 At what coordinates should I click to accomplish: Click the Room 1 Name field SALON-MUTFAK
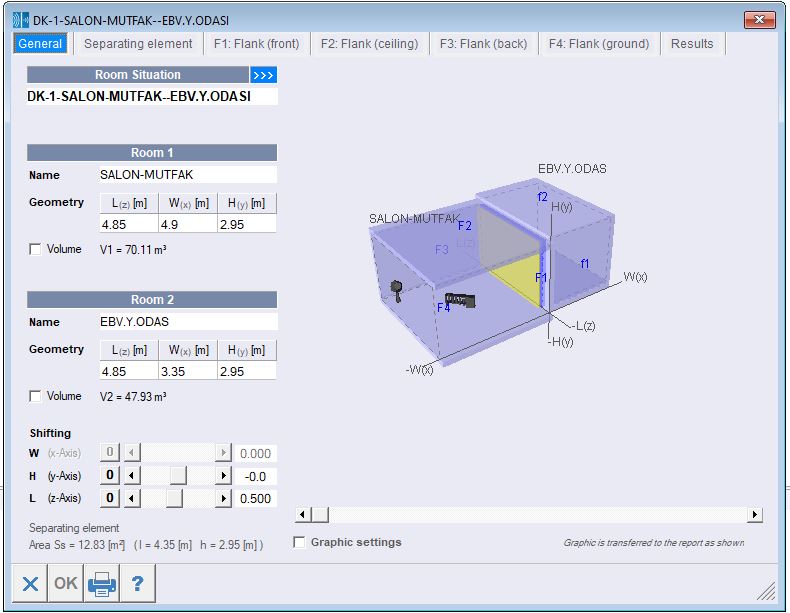188,175
